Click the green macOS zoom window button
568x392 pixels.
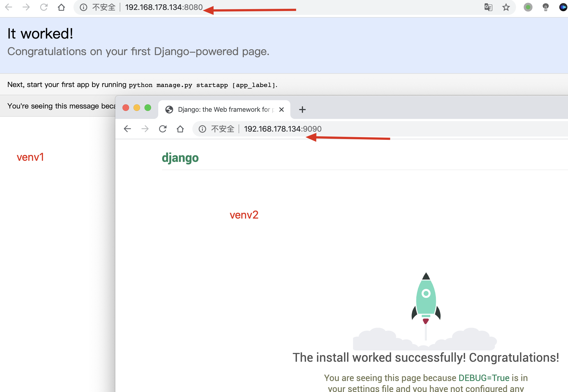click(148, 108)
